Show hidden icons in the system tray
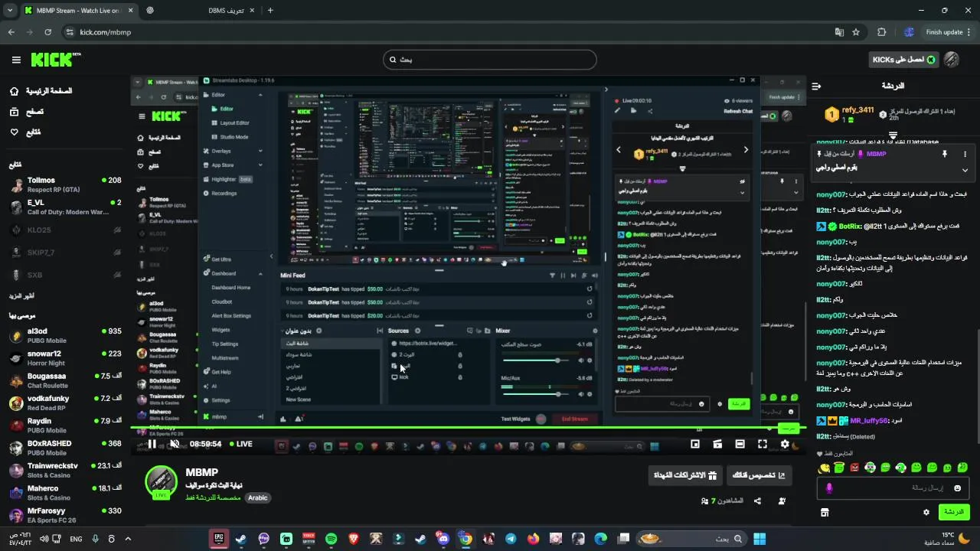980x551 pixels. 128,539
